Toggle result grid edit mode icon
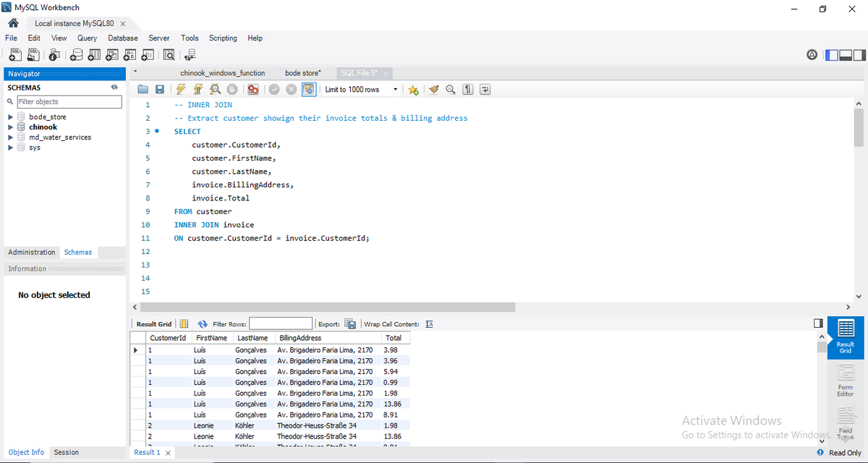This screenshot has width=868, height=463. point(184,324)
